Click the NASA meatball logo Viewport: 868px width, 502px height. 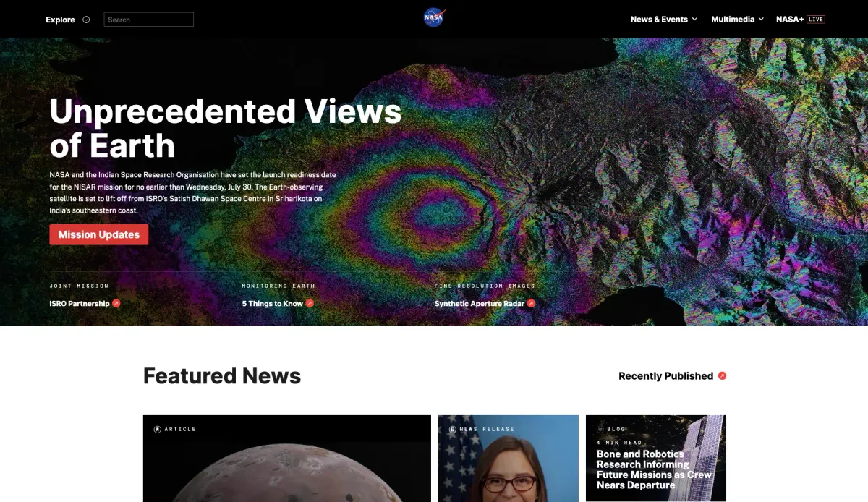pyautogui.click(x=434, y=17)
